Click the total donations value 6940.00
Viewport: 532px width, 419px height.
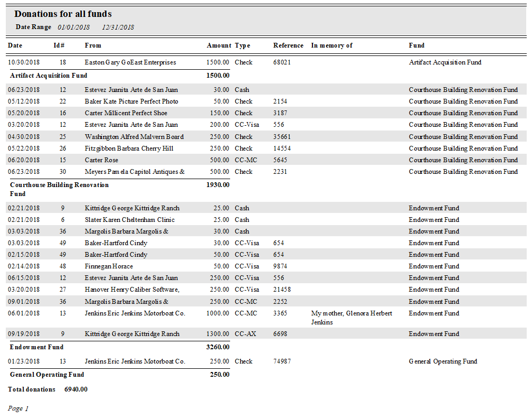pyautogui.click(x=76, y=389)
